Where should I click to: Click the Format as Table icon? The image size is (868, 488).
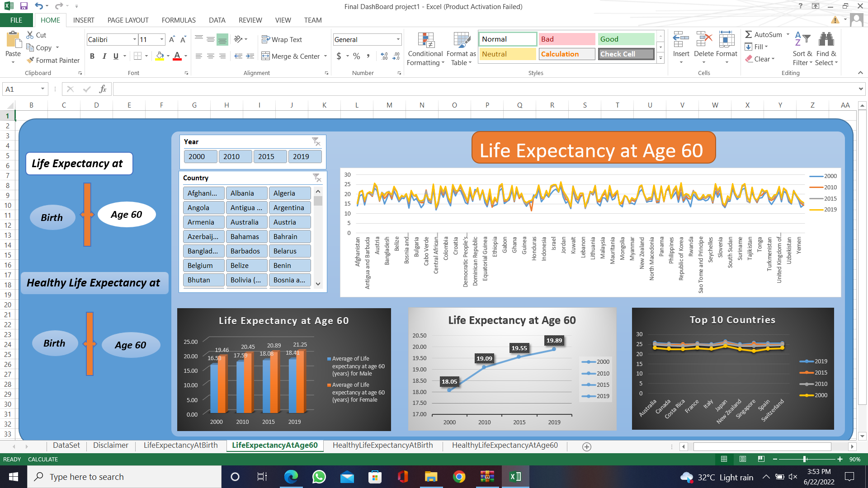coord(461,48)
